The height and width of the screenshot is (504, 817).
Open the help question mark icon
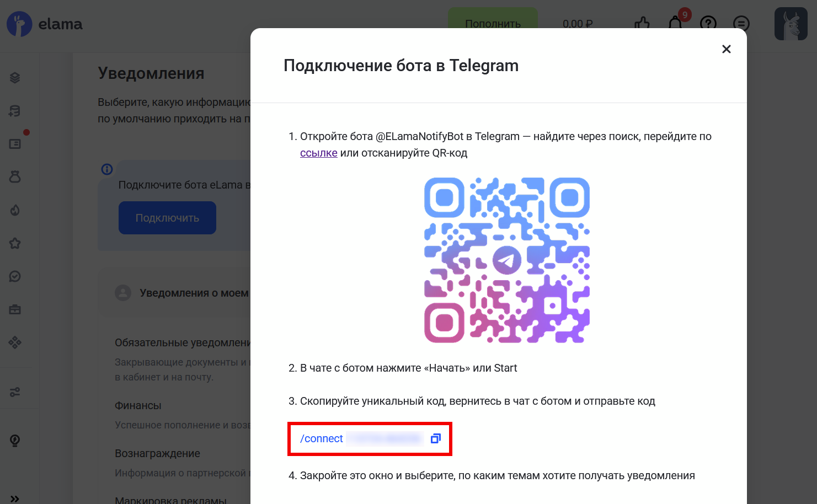tap(708, 24)
